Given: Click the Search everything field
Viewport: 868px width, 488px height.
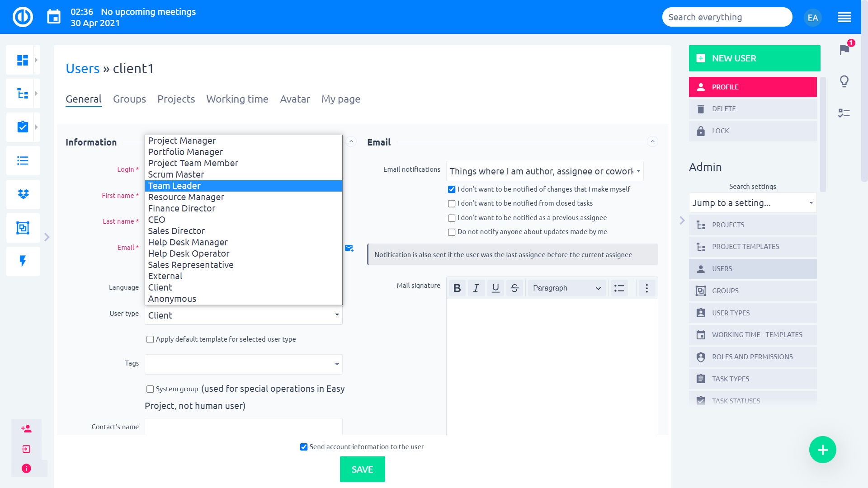Looking at the screenshot, I should tap(726, 17).
